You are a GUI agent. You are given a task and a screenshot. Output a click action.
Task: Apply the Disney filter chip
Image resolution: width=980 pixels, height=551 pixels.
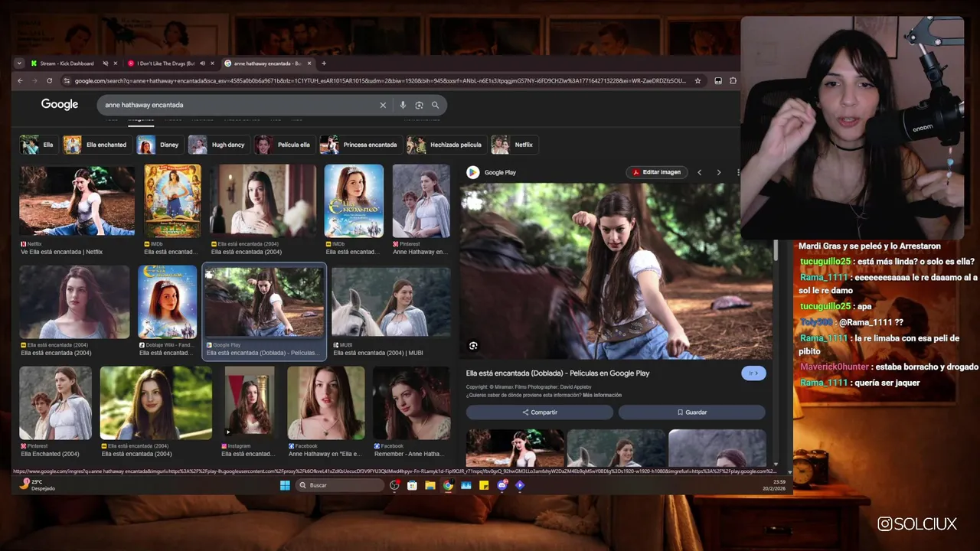click(160, 145)
